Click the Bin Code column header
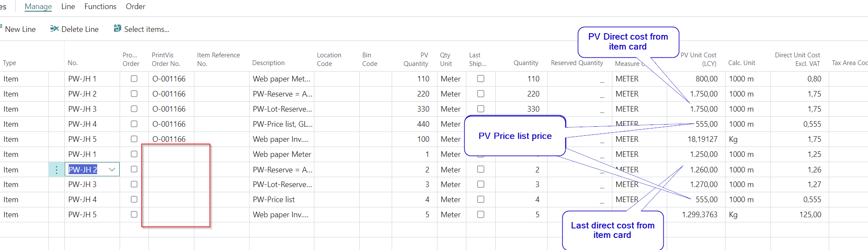The height and width of the screenshot is (250, 868). [370, 59]
